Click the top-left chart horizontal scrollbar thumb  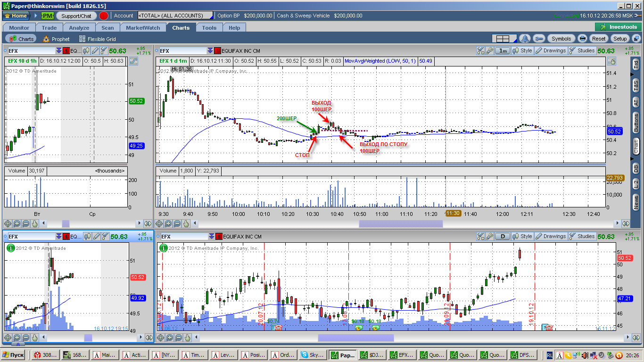pos(66,224)
